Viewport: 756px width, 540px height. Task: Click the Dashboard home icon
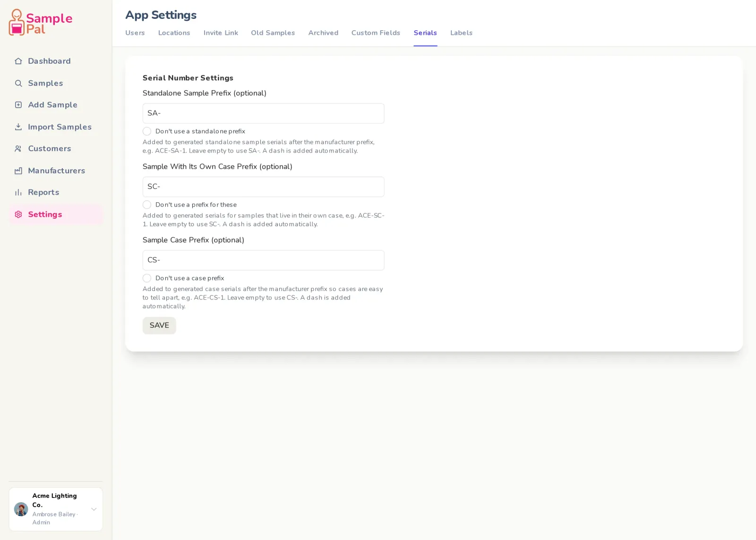[x=18, y=61]
